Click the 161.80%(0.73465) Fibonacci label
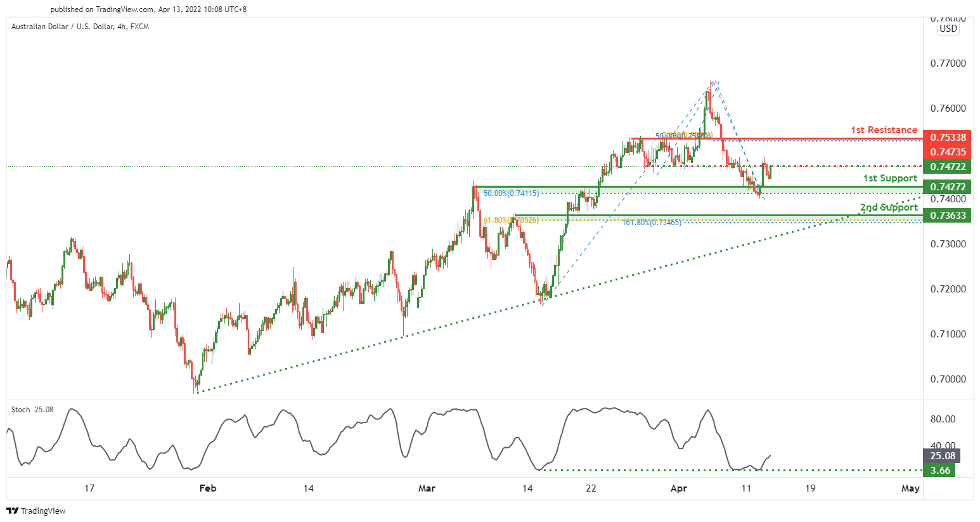Screen dimensions: 980x522 tap(652, 223)
